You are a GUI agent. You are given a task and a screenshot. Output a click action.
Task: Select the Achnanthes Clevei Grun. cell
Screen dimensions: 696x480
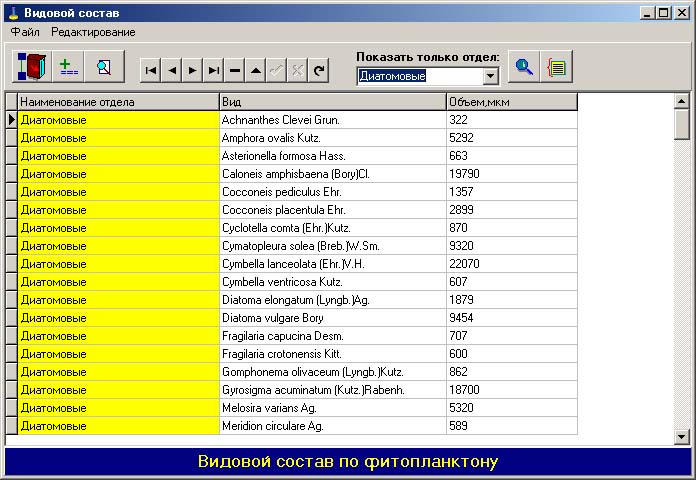point(333,120)
